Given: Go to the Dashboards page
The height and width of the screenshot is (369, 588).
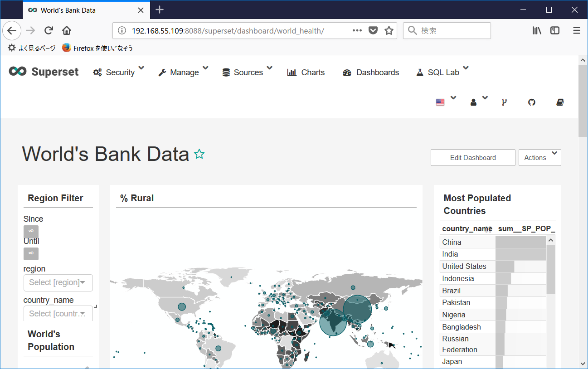Looking at the screenshot, I should 371,72.
